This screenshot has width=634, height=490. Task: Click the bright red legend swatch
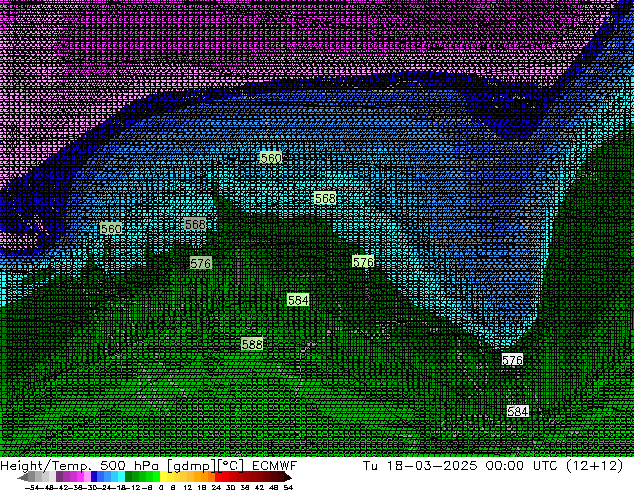[x=218, y=477]
